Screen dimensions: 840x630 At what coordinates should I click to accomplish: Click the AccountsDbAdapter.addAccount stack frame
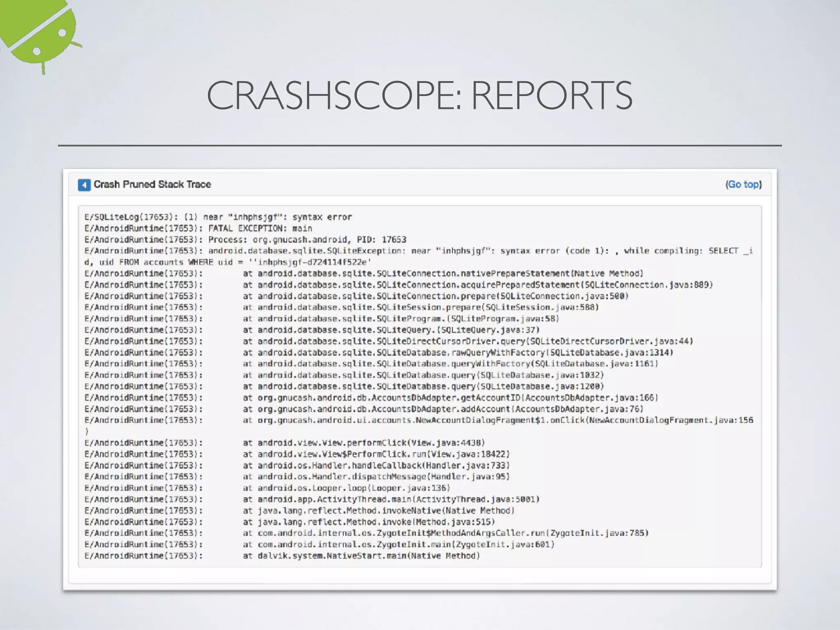[364, 409]
